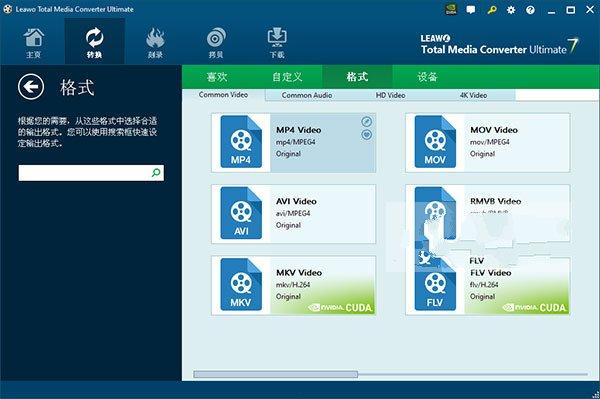Open the NVIDIA CUDA GPU acceleration icon

point(452,10)
